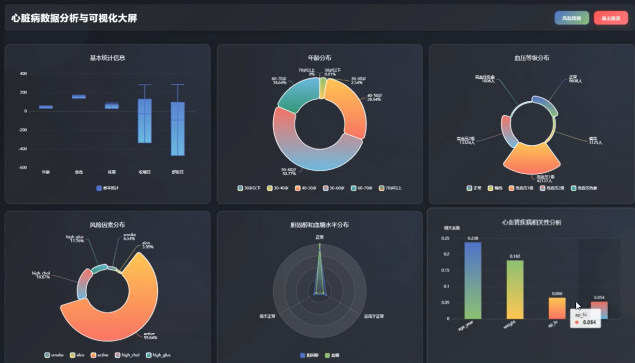This screenshot has width=635, height=363.
Task: Click the ap_hi tooltip showing 0.054
Action: 585,318
